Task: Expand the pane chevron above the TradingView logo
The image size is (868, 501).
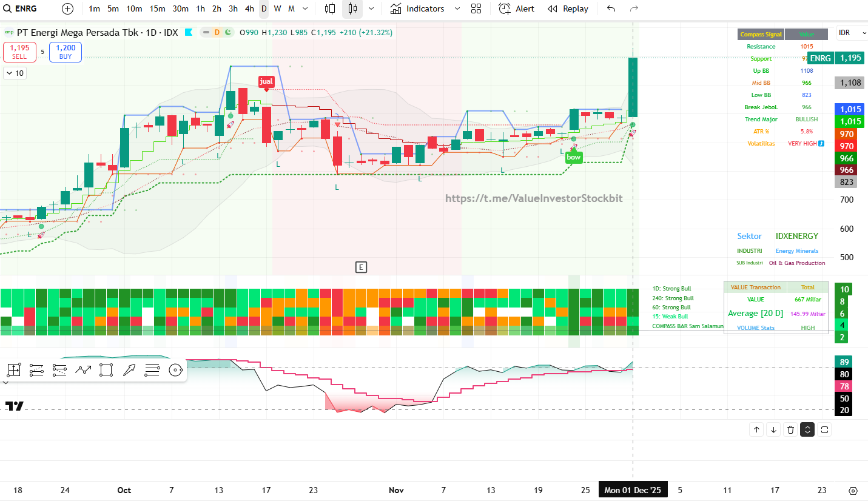Action: tap(5, 383)
